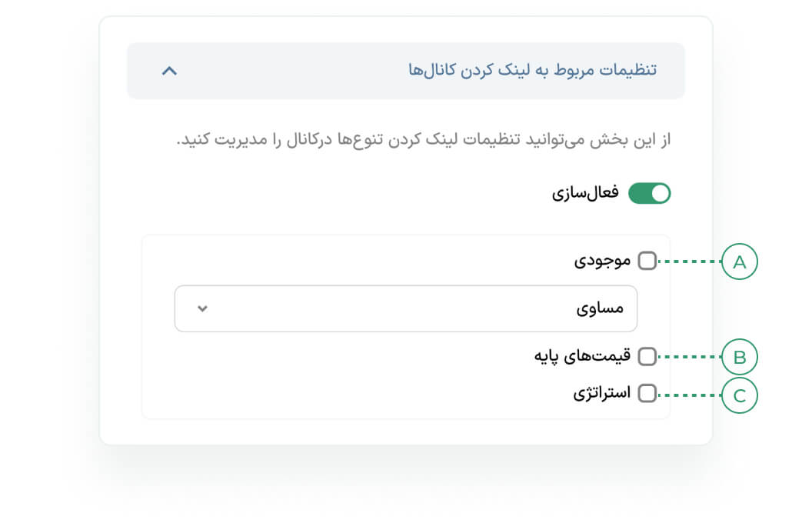Tick the استراتژی checkbox

648,394
